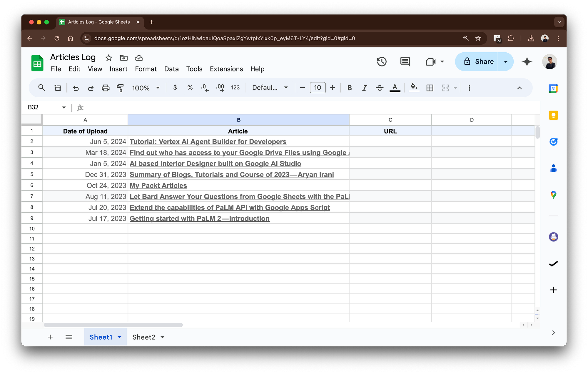This screenshot has height=374, width=588.
Task: Open the borders menu
Action: click(430, 88)
